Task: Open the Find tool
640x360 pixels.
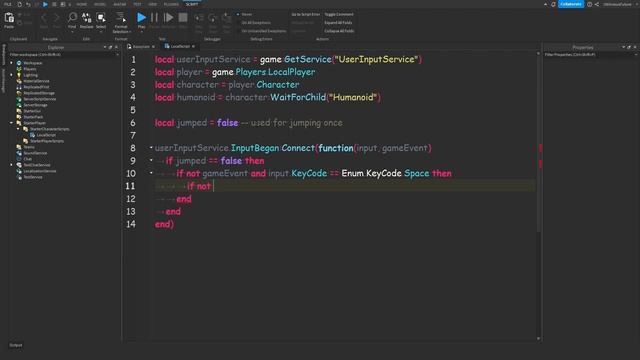Action: click(72, 19)
